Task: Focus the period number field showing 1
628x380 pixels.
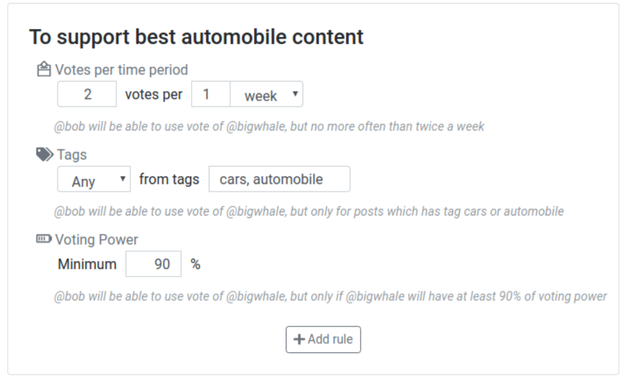Action: [x=211, y=94]
